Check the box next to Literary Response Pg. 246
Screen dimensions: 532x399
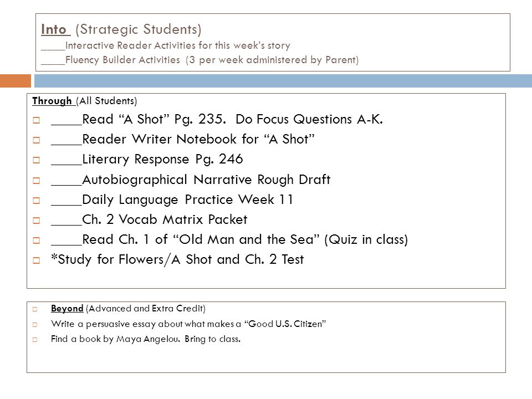click(x=37, y=160)
